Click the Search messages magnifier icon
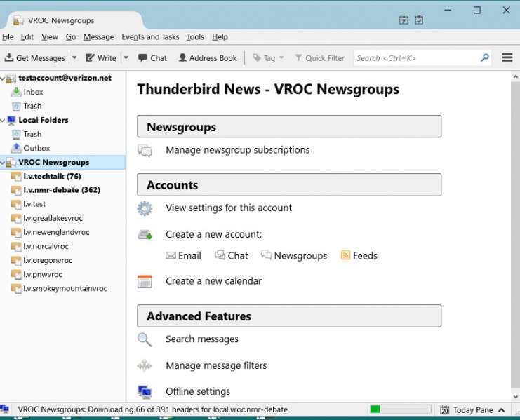 (x=145, y=340)
